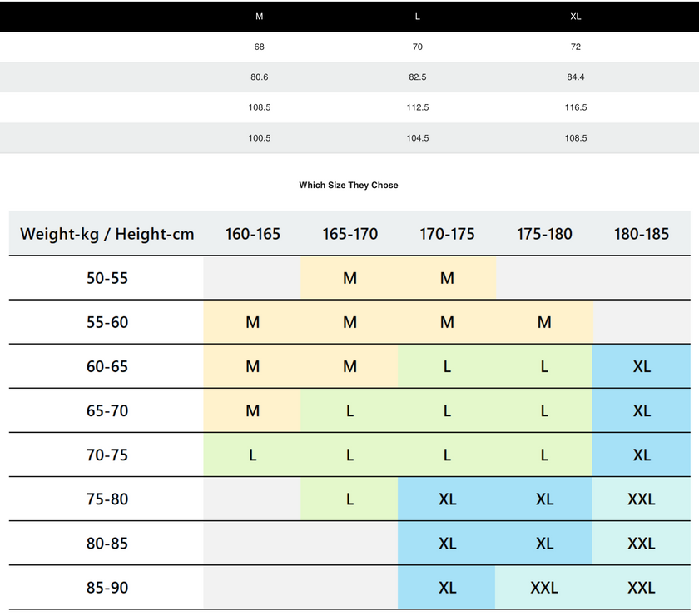Select the 170-175 height column header
The width and height of the screenshot is (699, 616).
point(447,234)
